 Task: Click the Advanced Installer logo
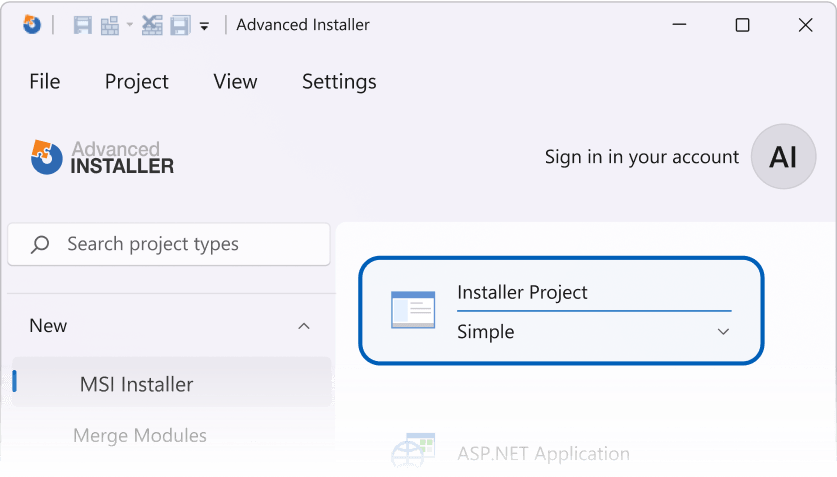(102, 157)
